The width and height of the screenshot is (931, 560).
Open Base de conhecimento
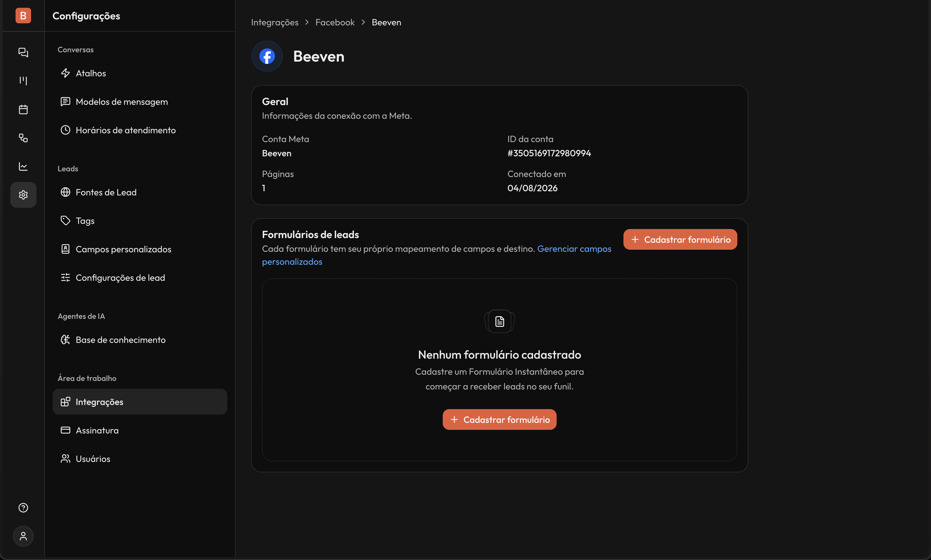coord(140,340)
